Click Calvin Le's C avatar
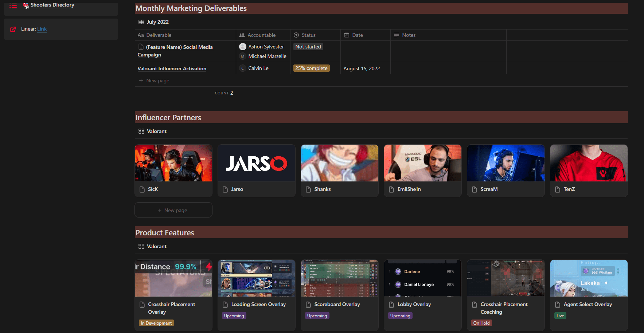The width and height of the screenshot is (644, 333). click(x=243, y=68)
